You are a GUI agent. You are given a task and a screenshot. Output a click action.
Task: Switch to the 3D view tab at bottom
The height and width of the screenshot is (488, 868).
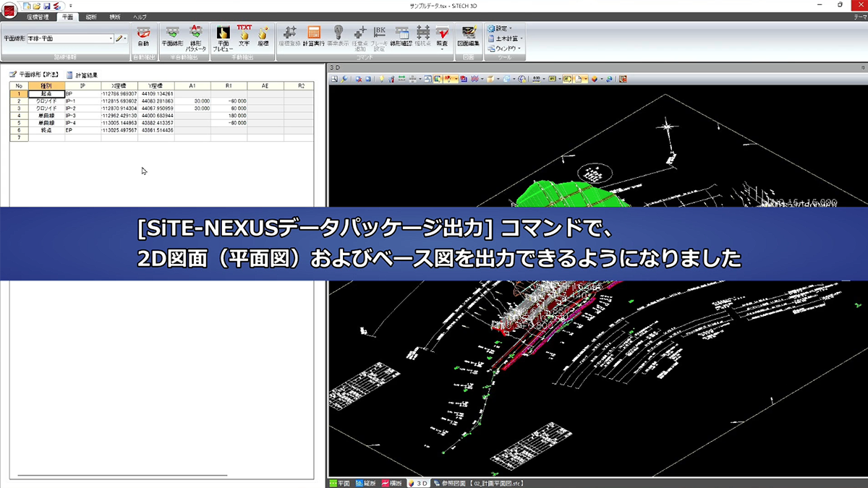click(x=420, y=482)
